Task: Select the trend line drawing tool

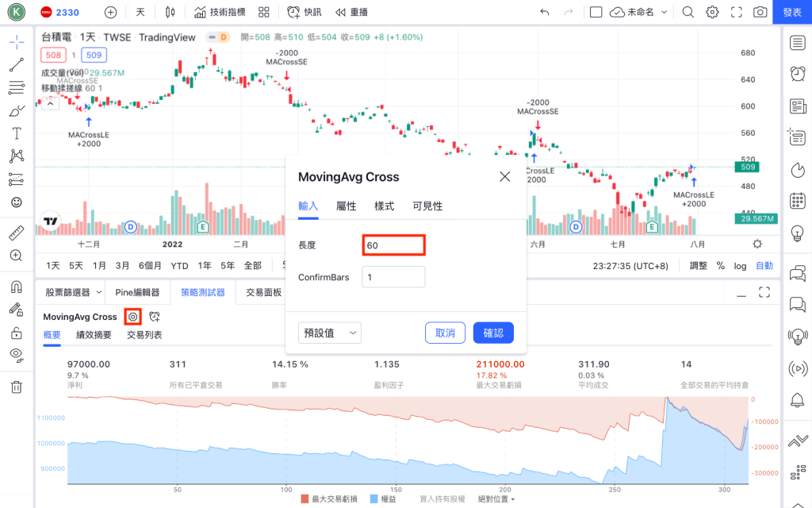Action: click(x=17, y=65)
